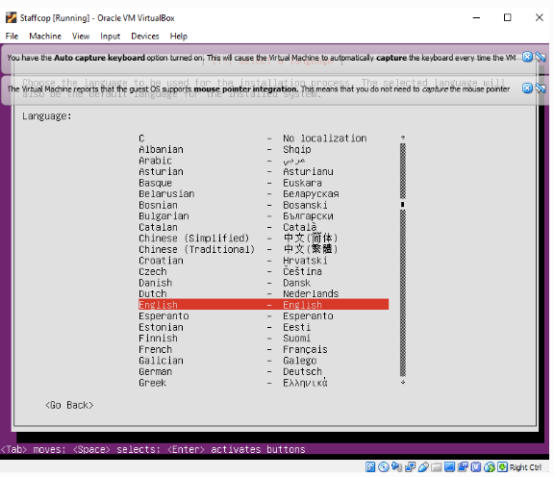554x477 pixels.
Task: Click the network adapter status icon
Action: click(410, 467)
